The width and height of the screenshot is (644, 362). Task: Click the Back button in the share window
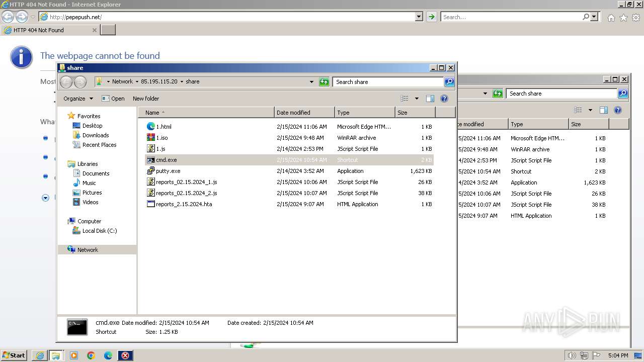(66, 81)
